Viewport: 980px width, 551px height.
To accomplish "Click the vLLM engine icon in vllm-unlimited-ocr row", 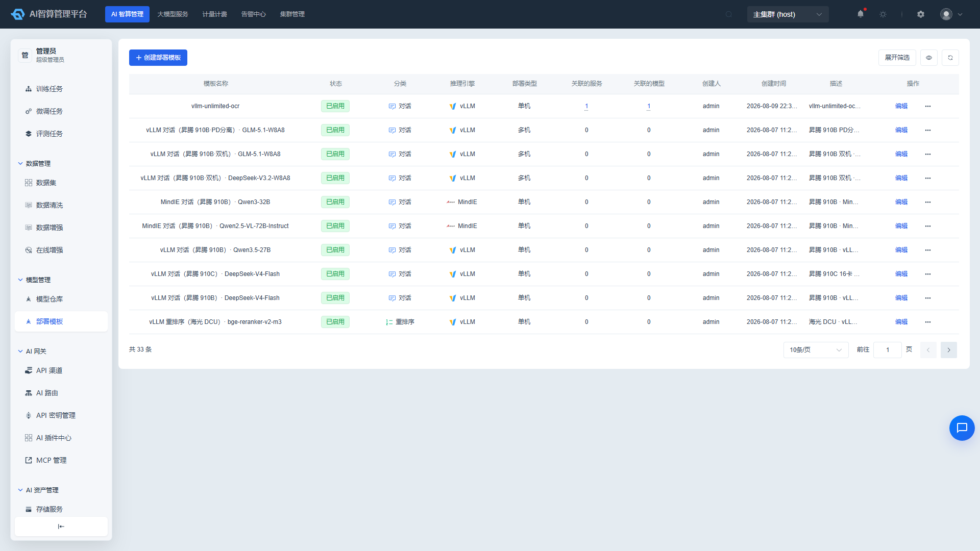I will 453,106.
